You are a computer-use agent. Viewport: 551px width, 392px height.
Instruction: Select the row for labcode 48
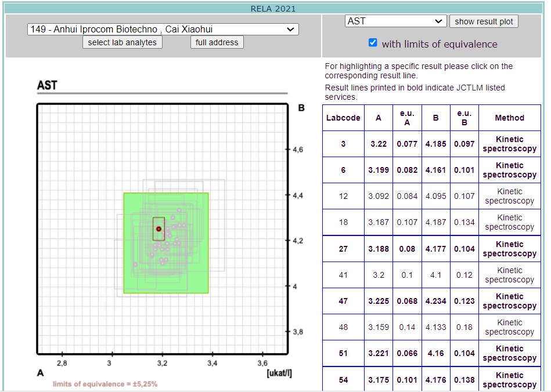(x=343, y=327)
